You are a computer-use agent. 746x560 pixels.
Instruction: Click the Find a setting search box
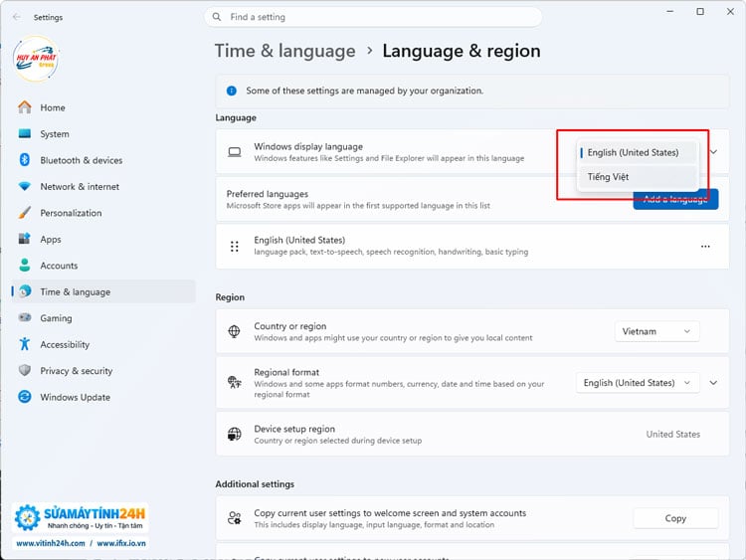(373, 17)
